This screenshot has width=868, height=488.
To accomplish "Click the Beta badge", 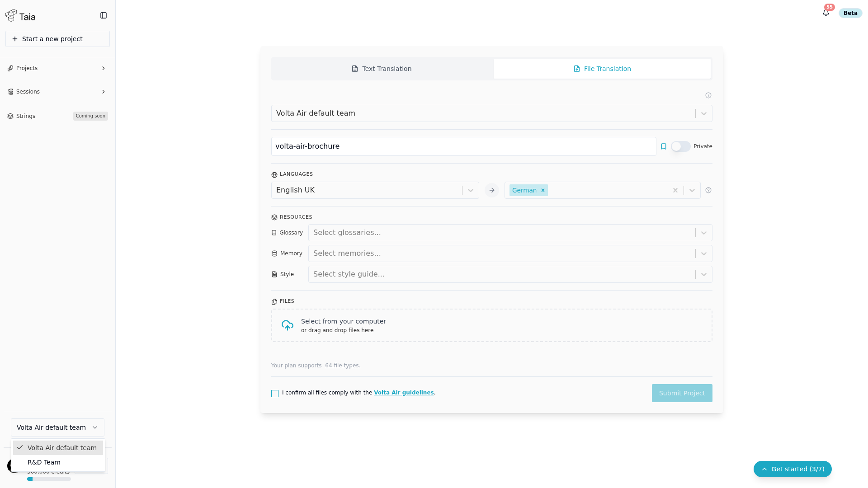I will (x=850, y=13).
